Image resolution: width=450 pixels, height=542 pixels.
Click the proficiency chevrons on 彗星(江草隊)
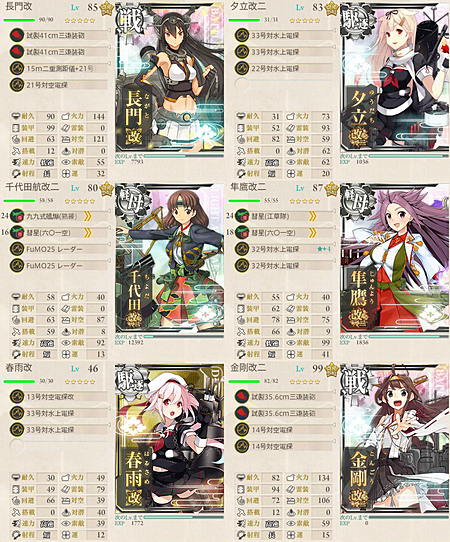[x=313, y=216]
